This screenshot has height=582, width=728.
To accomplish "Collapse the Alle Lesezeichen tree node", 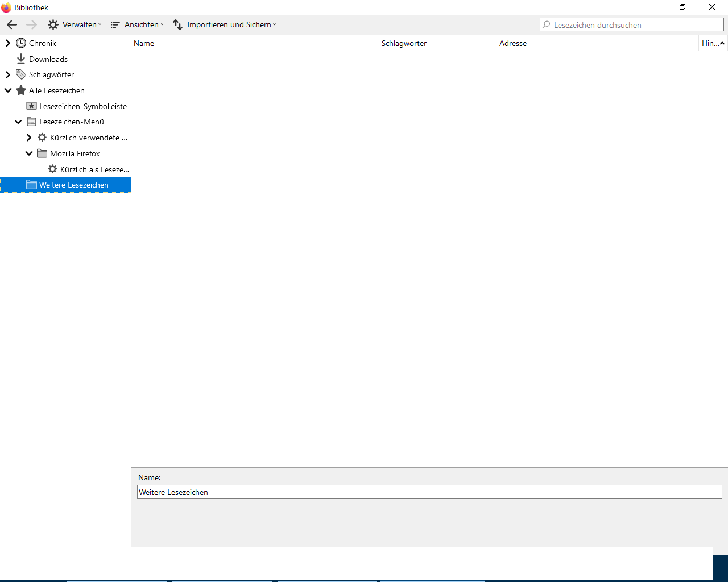I will coord(8,90).
